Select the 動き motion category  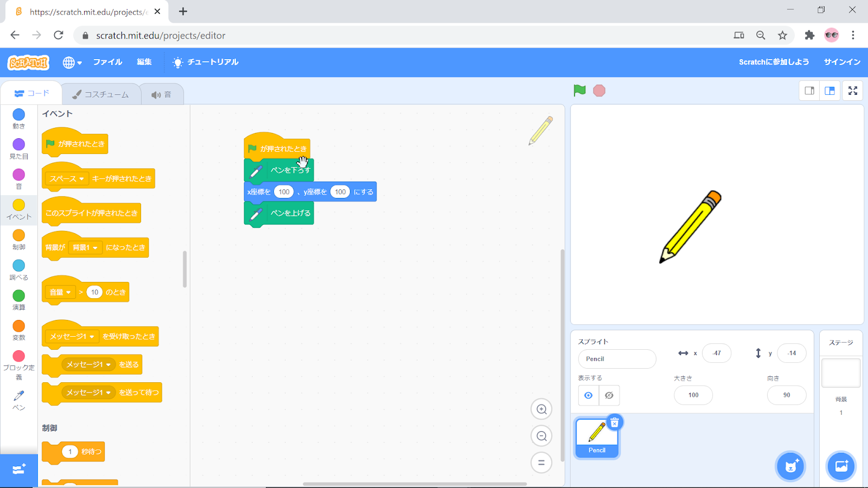tap(18, 118)
